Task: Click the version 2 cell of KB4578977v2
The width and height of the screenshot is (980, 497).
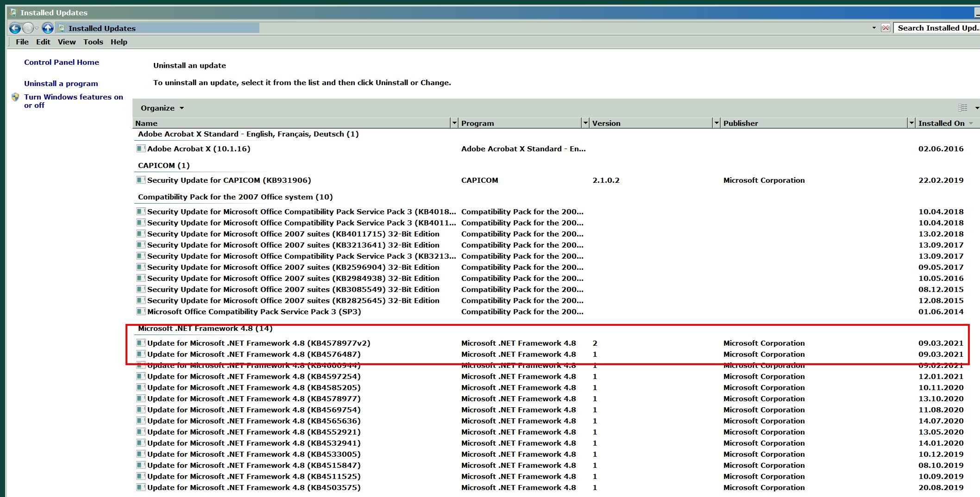Action: tap(595, 343)
